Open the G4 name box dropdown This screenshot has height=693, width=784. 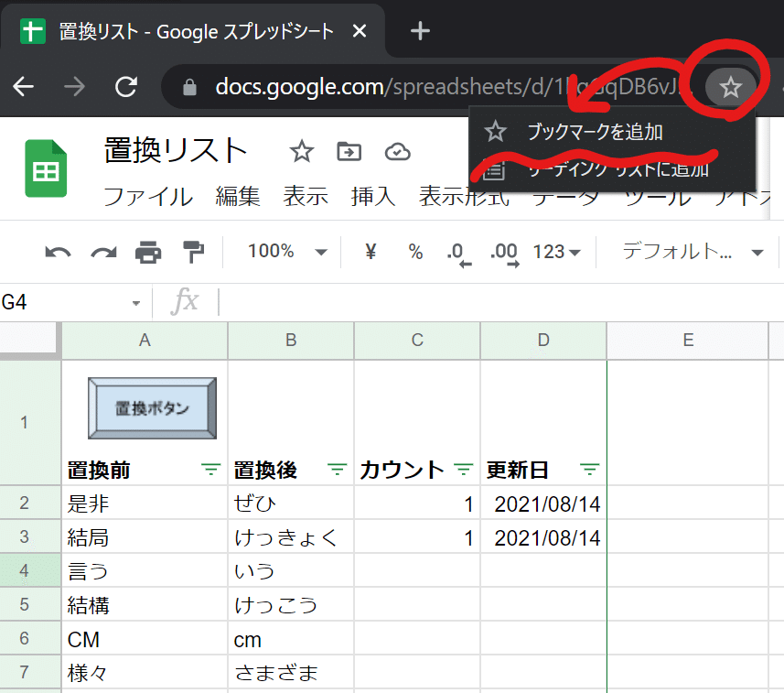pyautogui.click(x=136, y=303)
